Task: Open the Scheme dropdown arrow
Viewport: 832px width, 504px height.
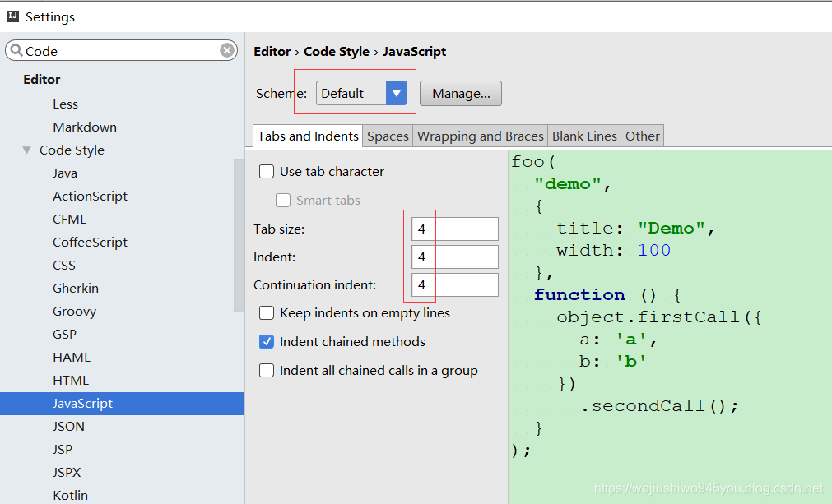Action: point(397,93)
